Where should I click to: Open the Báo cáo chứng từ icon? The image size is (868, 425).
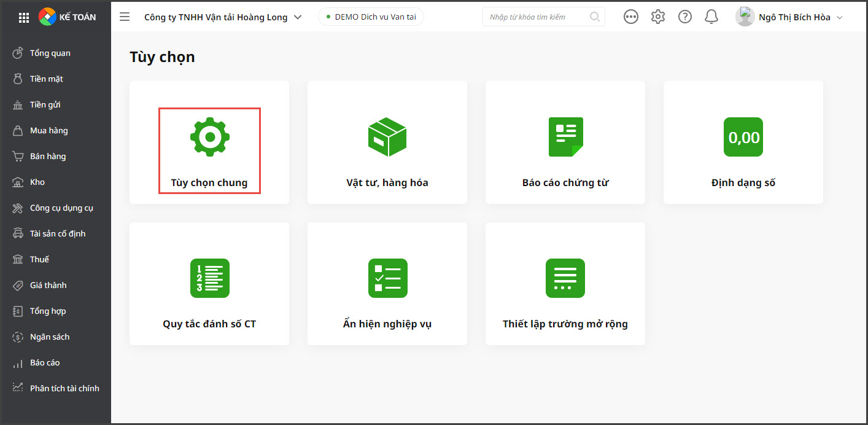pyautogui.click(x=565, y=137)
